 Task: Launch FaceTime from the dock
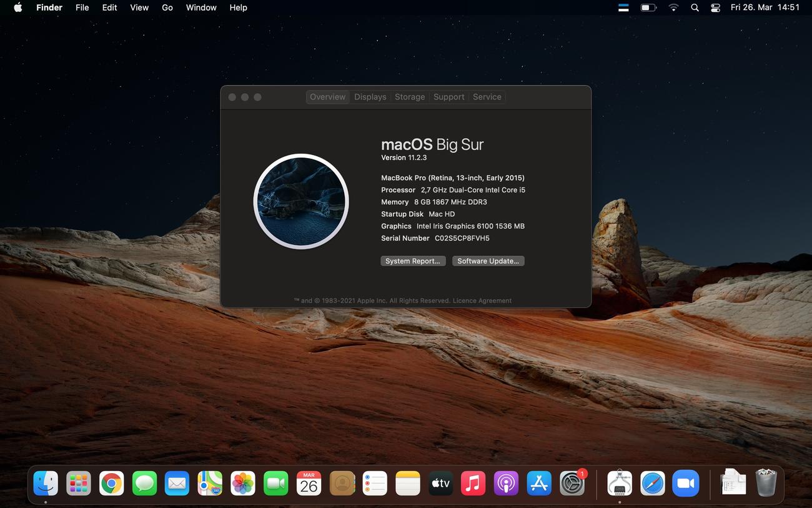coord(276,483)
